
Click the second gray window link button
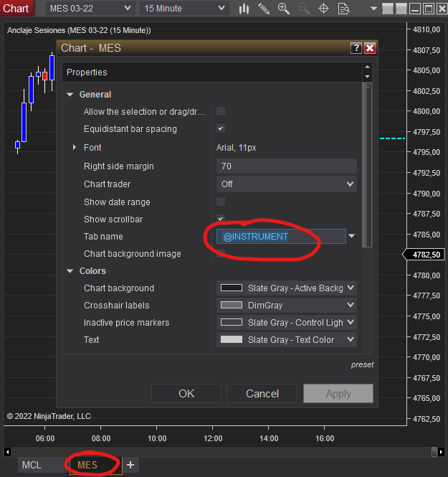(401, 9)
